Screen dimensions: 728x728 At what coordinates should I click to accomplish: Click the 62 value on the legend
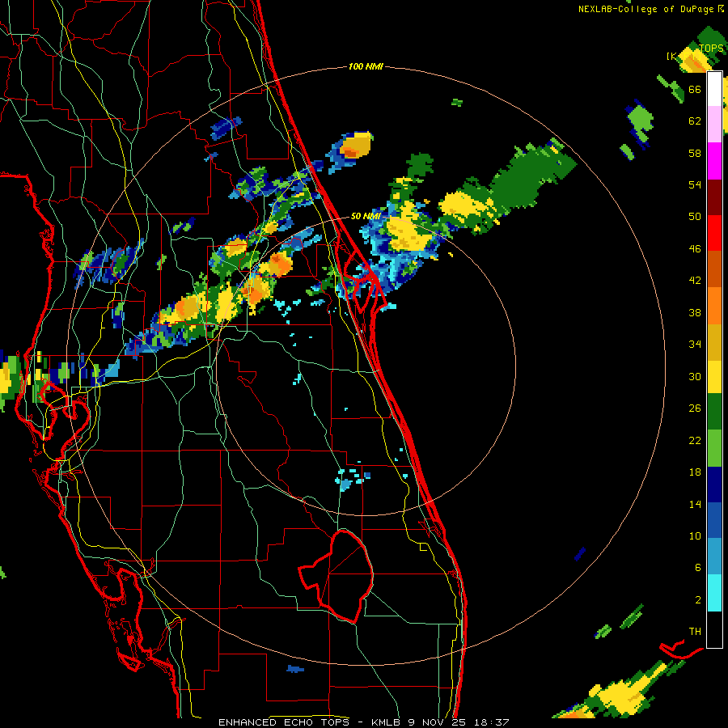(695, 121)
